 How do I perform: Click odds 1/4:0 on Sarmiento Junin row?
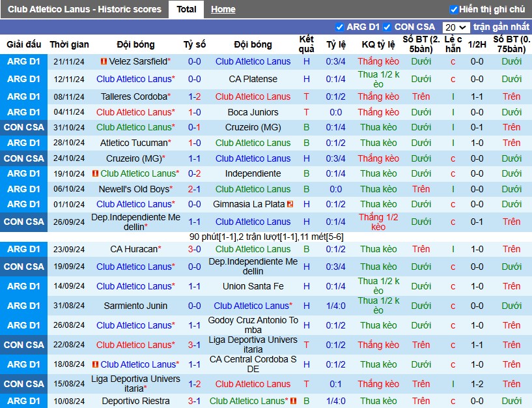click(335, 306)
